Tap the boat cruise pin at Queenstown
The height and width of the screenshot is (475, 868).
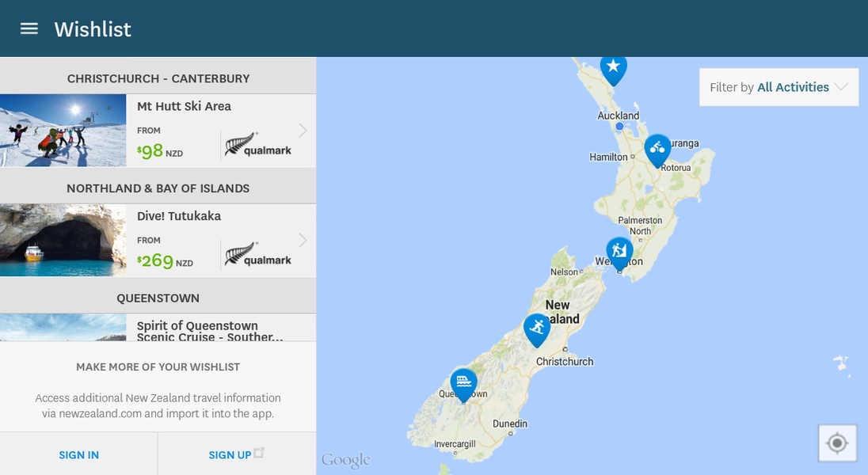(x=464, y=385)
